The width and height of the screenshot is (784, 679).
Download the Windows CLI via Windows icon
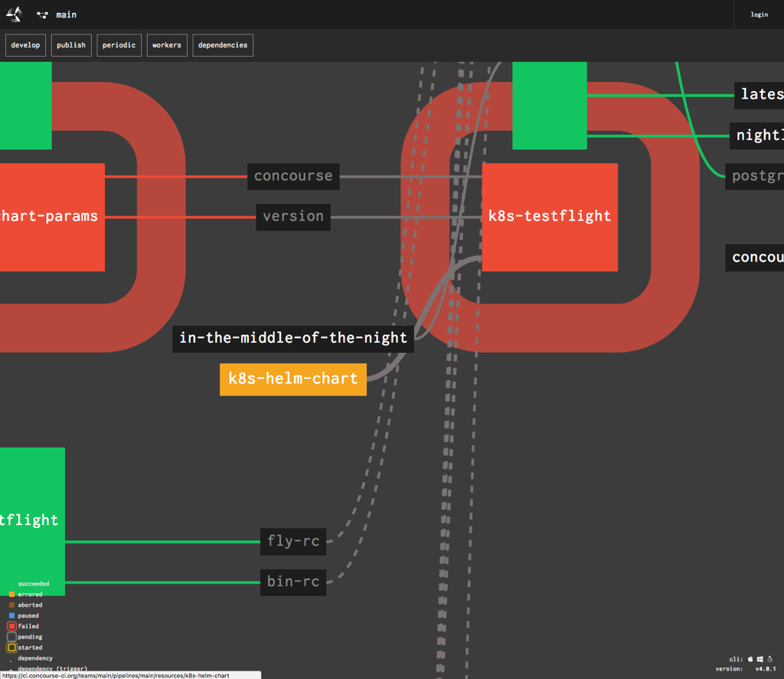(x=760, y=658)
